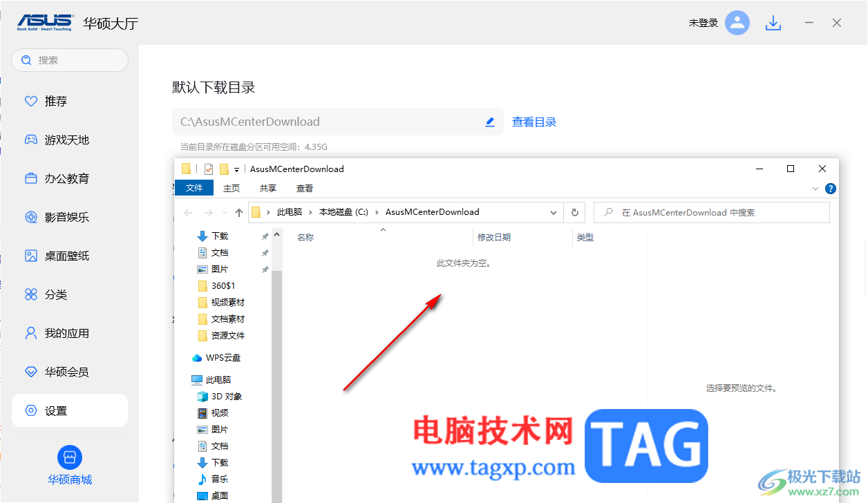868x503 pixels.
Task: Click the navigation pane scroll-up arrow
Action: point(277,234)
